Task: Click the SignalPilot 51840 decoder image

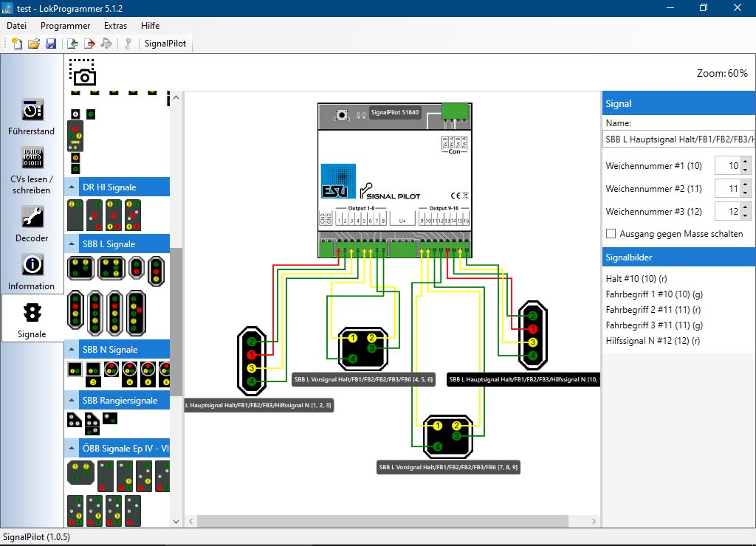Action: click(x=394, y=181)
